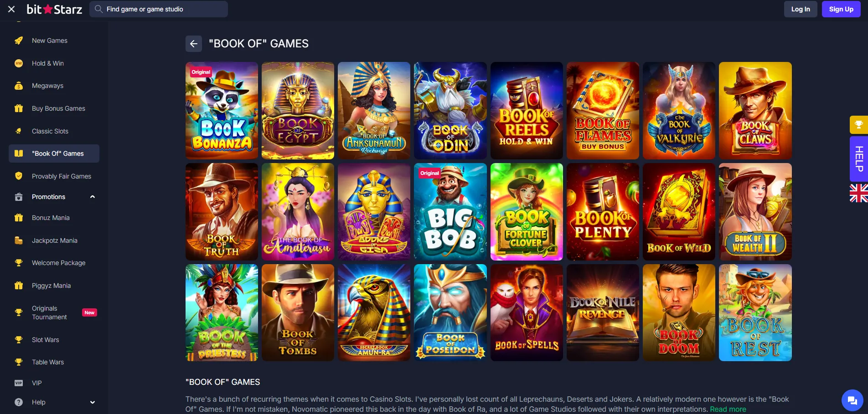Open the live chat bubble icon
The width and height of the screenshot is (868, 414).
[852, 400]
